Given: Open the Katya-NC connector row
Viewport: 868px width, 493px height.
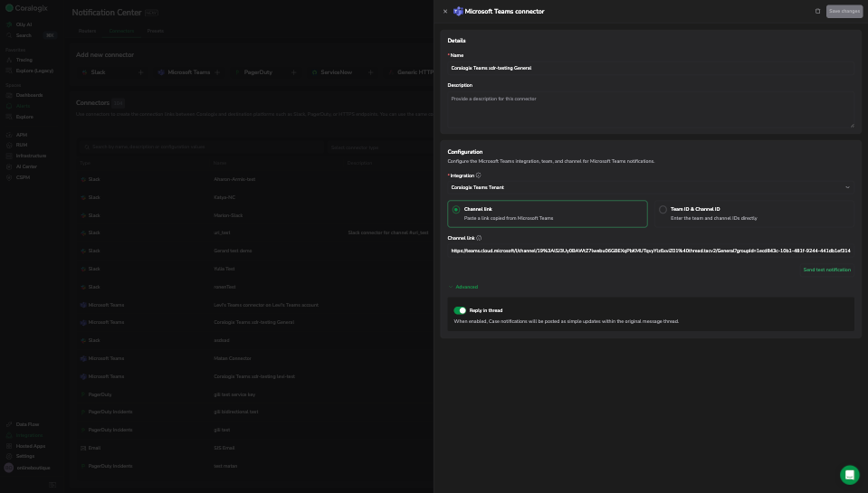Looking at the screenshot, I should (255, 197).
